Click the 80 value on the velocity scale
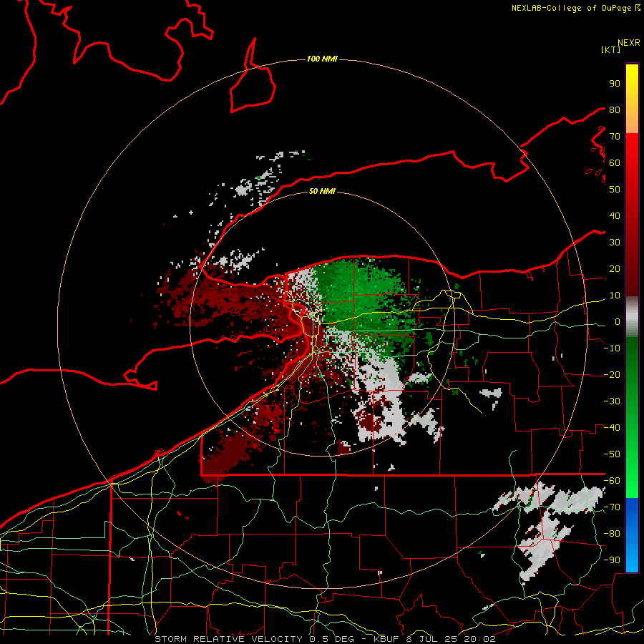644x644 pixels. 615,110
